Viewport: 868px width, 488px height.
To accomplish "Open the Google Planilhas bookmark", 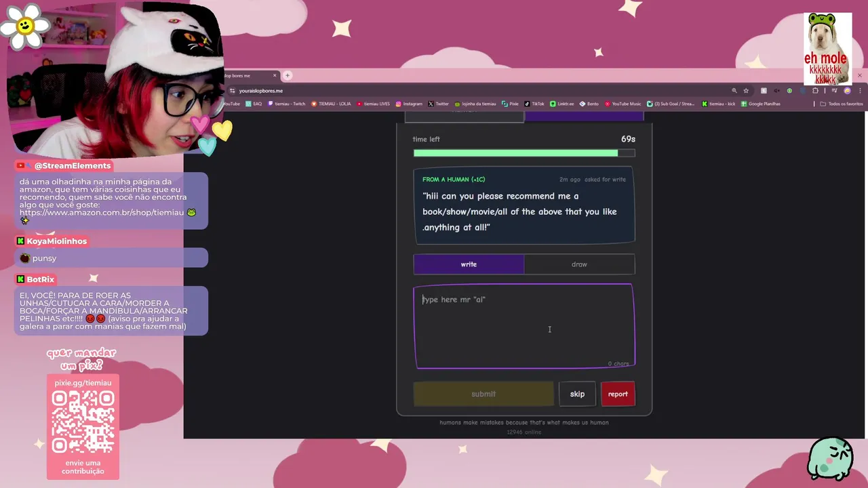I will click(761, 104).
